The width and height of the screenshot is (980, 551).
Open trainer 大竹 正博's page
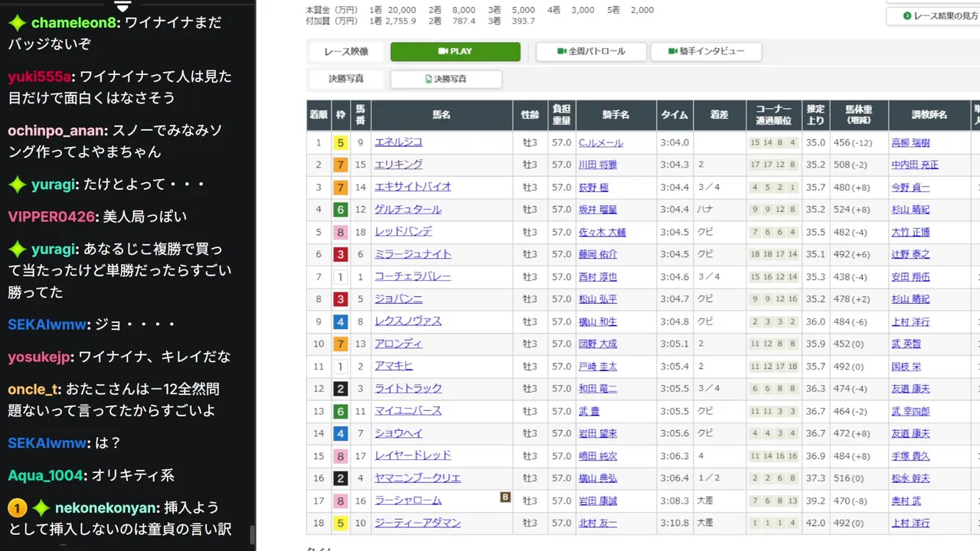911,232
